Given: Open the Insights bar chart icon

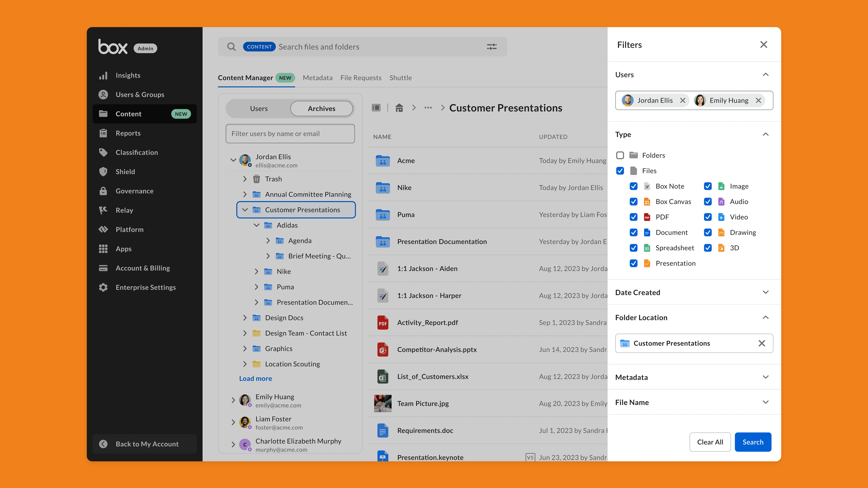Looking at the screenshot, I should click(103, 75).
